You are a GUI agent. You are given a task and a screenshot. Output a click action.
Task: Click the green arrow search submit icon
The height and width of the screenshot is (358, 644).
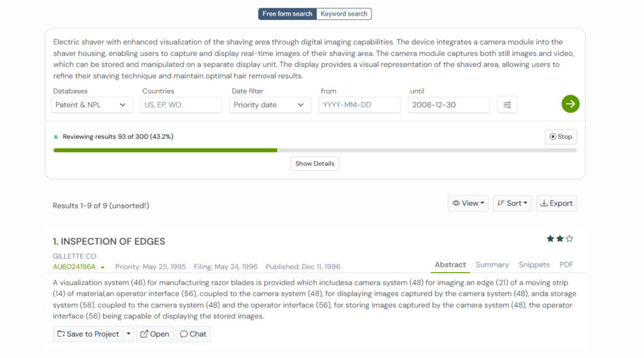570,104
